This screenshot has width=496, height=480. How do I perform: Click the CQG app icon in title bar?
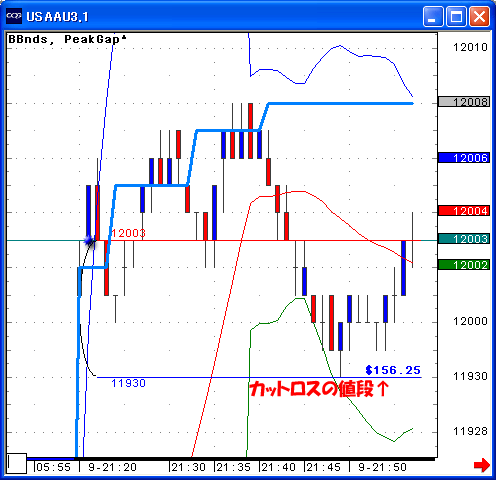[x=14, y=16]
